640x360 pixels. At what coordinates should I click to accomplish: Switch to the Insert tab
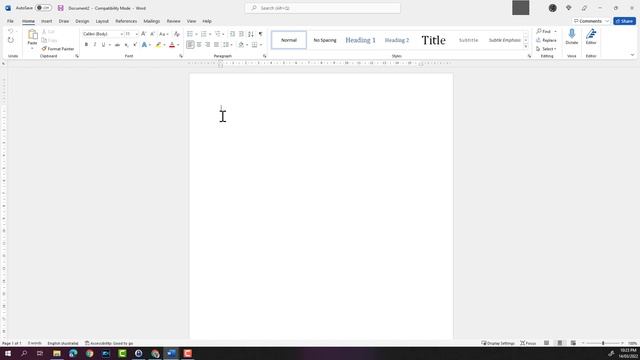coord(47,21)
